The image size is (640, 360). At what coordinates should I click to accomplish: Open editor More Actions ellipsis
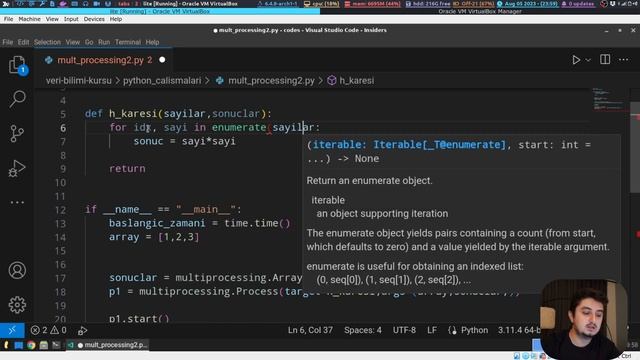pos(624,60)
